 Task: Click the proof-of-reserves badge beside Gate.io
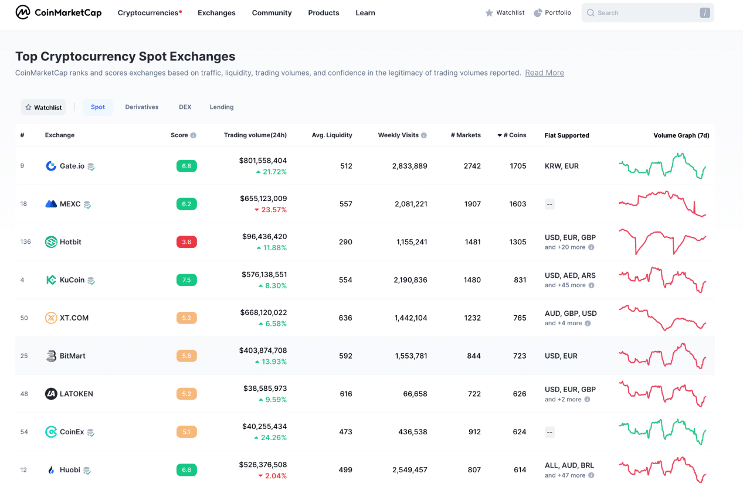pyautogui.click(x=91, y=166)
